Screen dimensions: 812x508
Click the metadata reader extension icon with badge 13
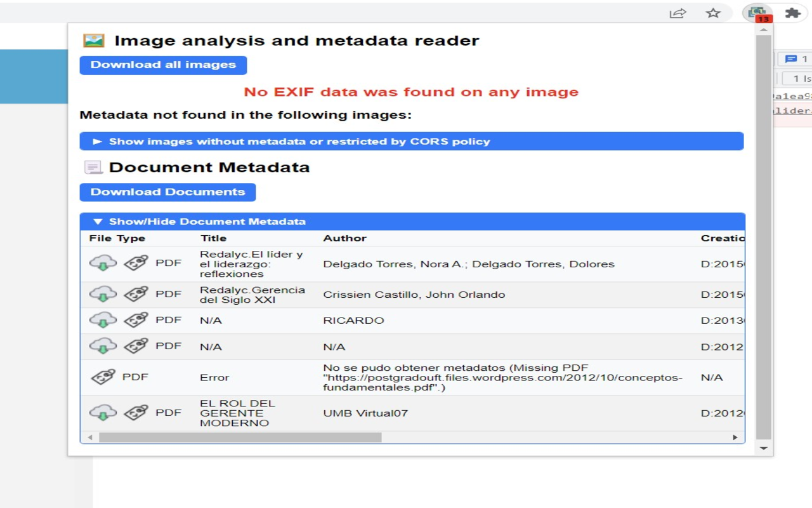pyautogui.click(x=757, y=13)
